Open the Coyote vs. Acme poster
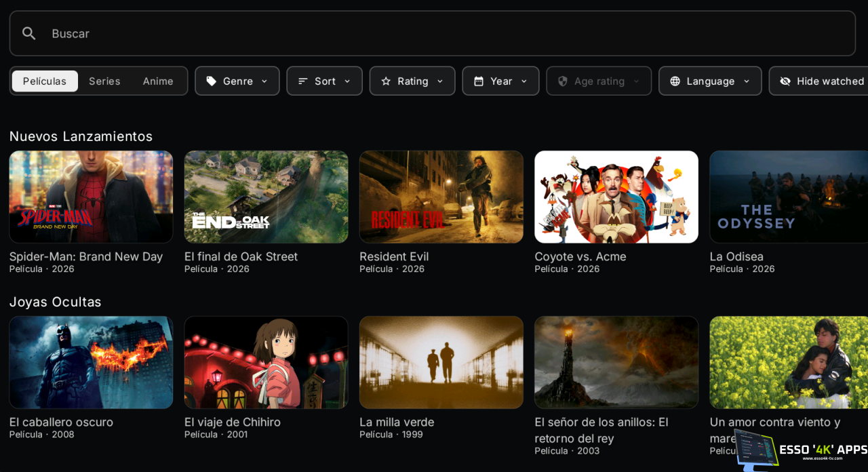The height and width of the screenshot is (472, 868). click(x=616, y=197)
